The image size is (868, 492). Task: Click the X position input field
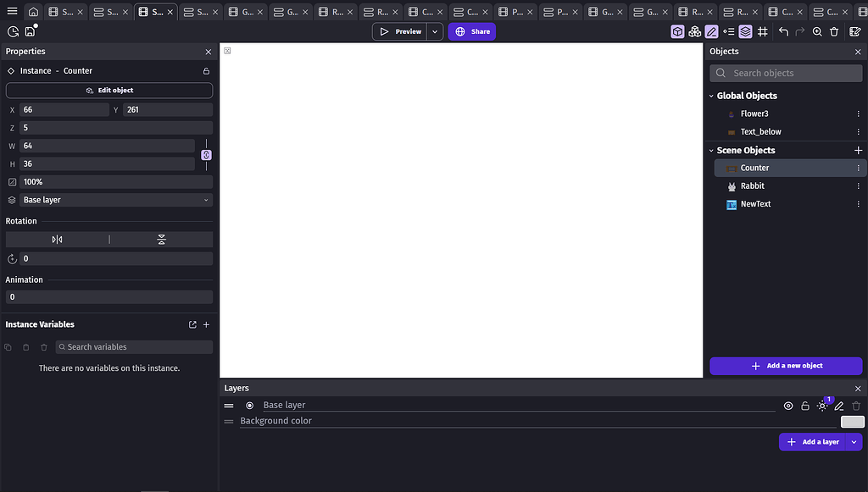click(64, 108)
